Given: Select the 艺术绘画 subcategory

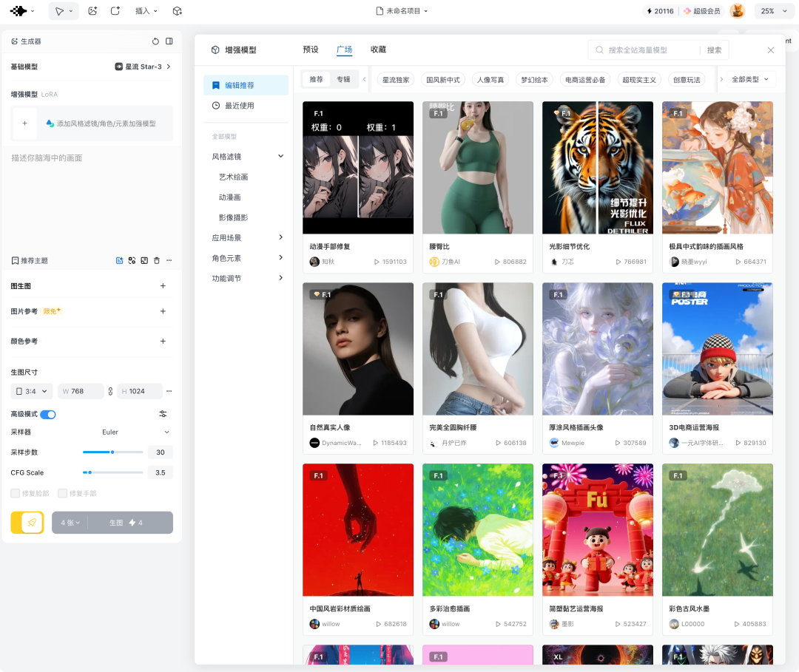Looking at the screenshot, I should pyautogui.click(x=233, y=177).
